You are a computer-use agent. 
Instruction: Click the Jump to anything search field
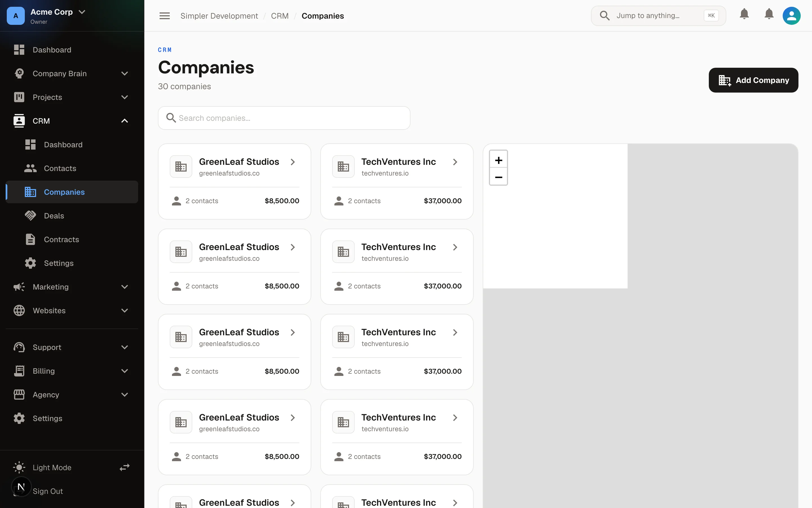[x=658, y=16]
